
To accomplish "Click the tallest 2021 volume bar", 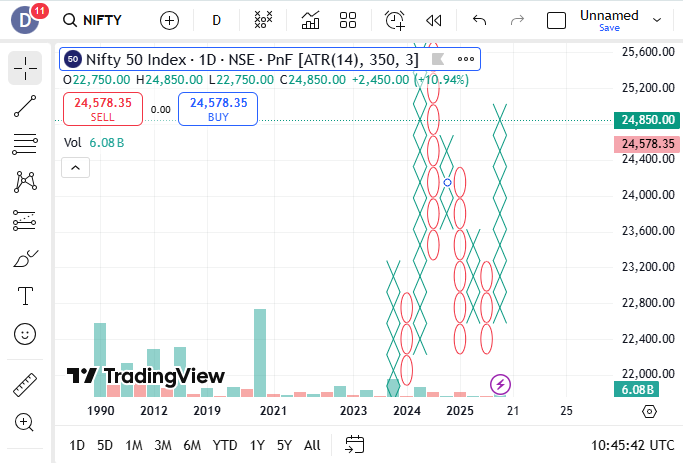I will point(260,353).
